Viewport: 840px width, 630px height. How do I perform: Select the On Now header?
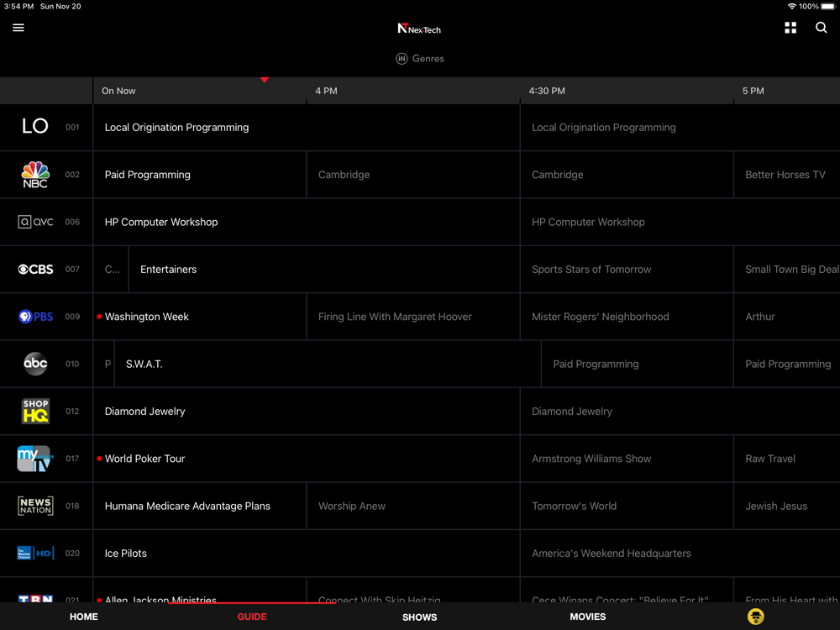click(118, 91)
